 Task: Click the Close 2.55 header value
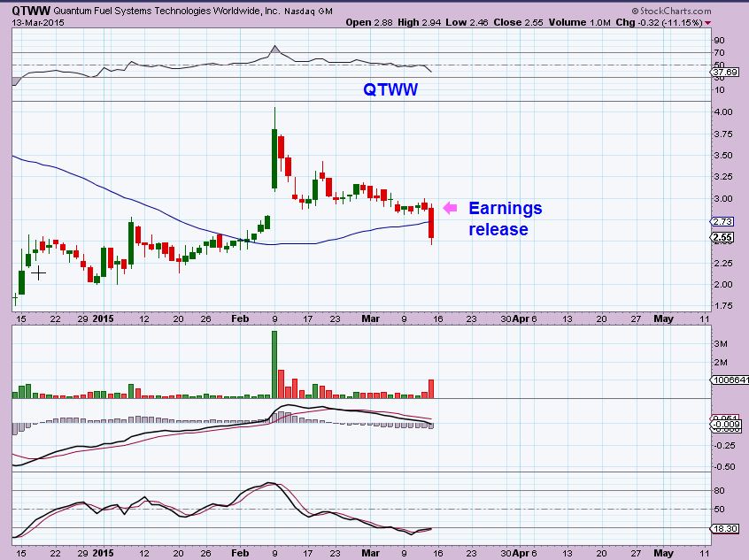[518, 22]
